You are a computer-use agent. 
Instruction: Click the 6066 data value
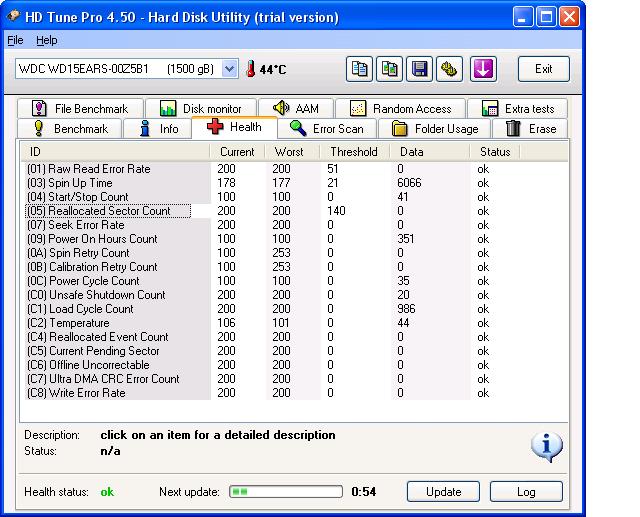click(x=409, y=183)
